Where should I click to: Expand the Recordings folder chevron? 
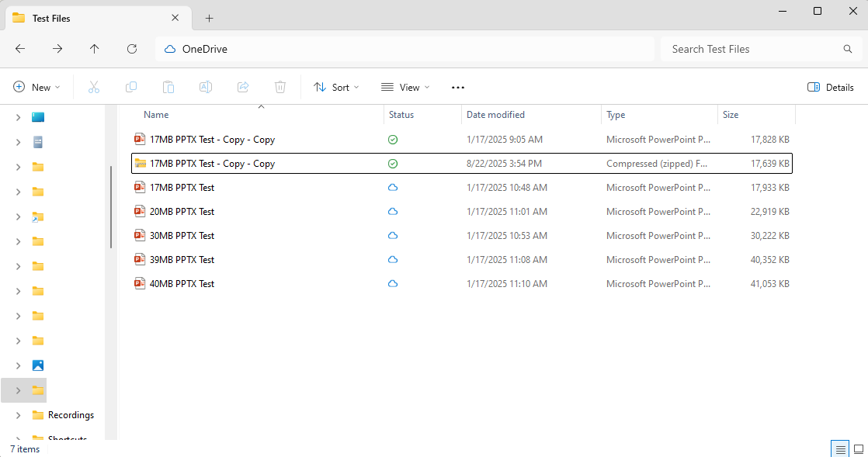[19, 415]
